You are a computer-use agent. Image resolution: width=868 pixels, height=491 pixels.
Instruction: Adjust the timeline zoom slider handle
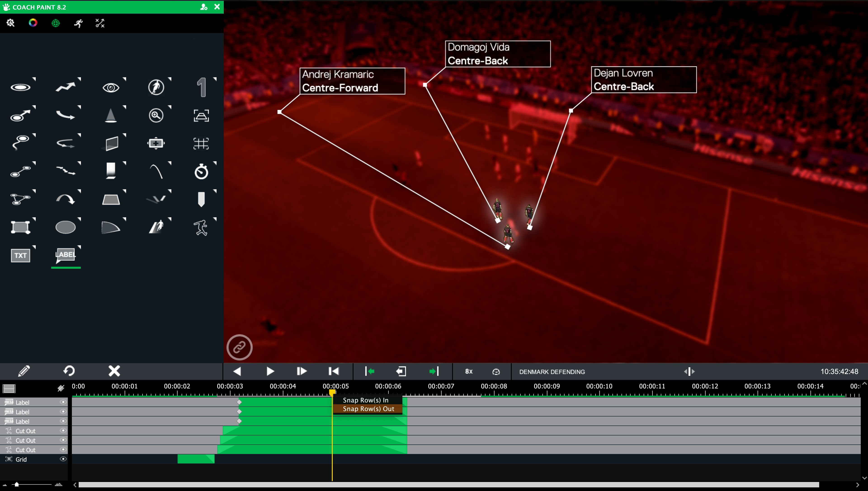point(16,484)
